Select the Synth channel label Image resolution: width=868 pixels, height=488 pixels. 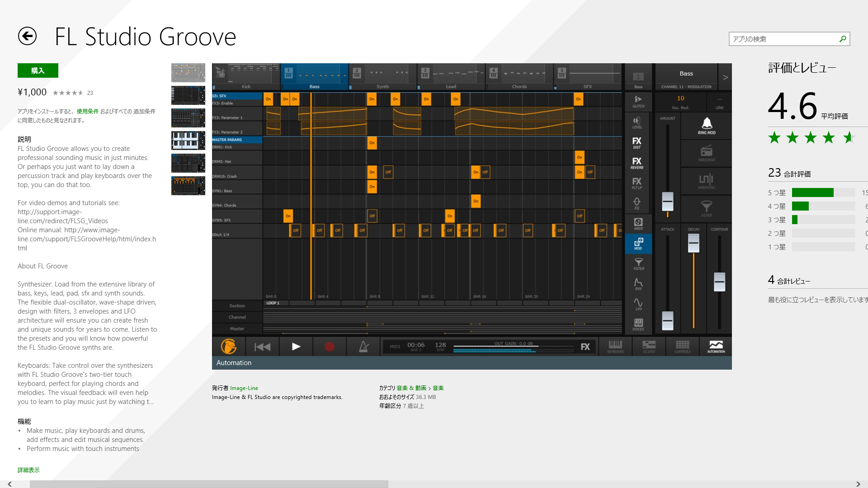point(382,86)
